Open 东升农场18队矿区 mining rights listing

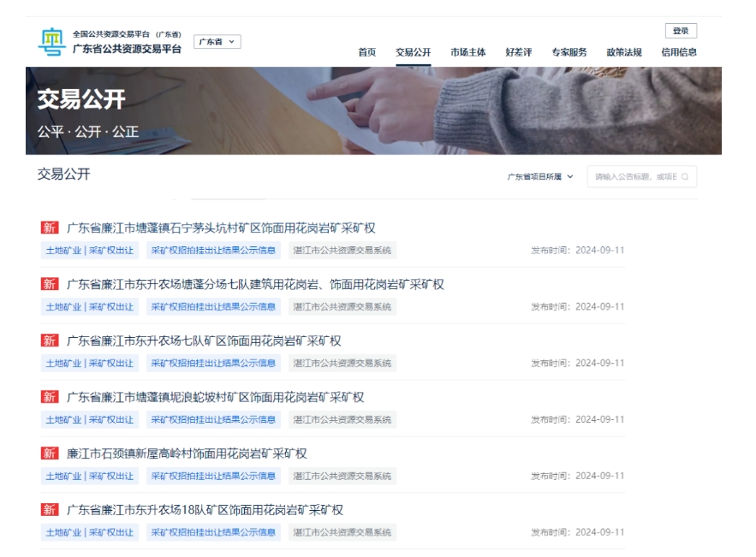[x=205, y=510]
